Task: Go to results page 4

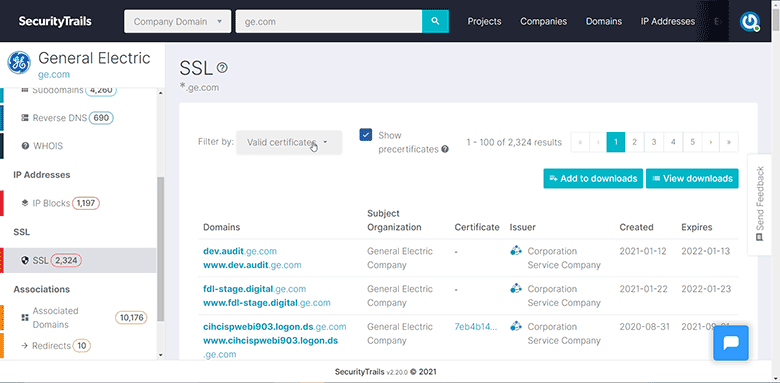Action: [x=673, y=142]
